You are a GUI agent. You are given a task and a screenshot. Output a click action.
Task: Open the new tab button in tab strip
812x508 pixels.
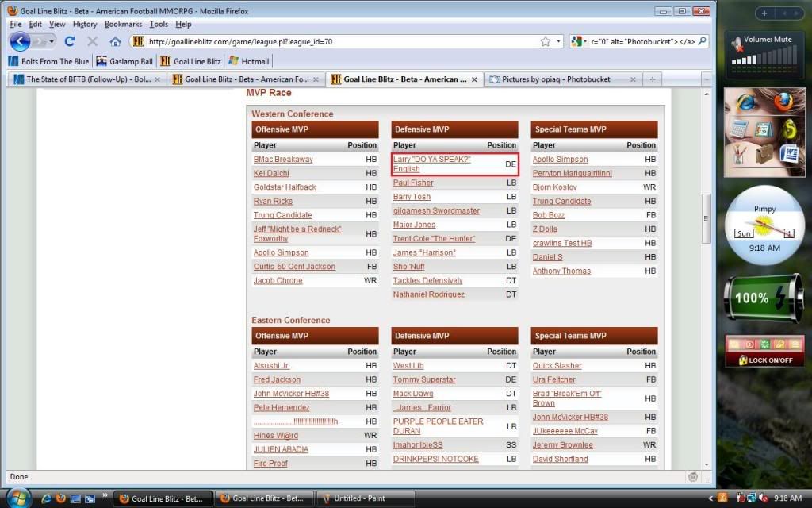pyautogui.click(x=653, y=79)
